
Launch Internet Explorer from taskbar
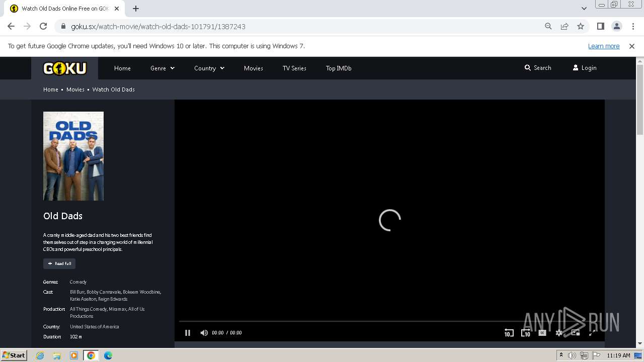(40, 355)
